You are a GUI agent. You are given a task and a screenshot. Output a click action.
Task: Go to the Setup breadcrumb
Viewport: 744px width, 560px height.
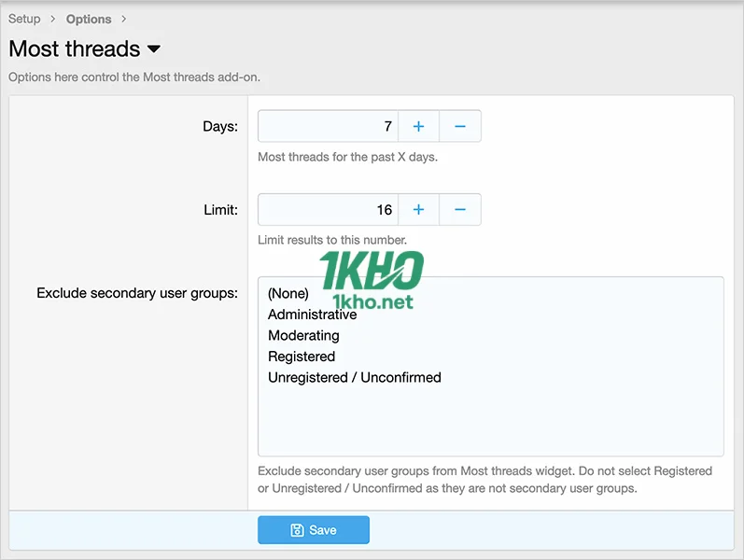click(24, 19)
